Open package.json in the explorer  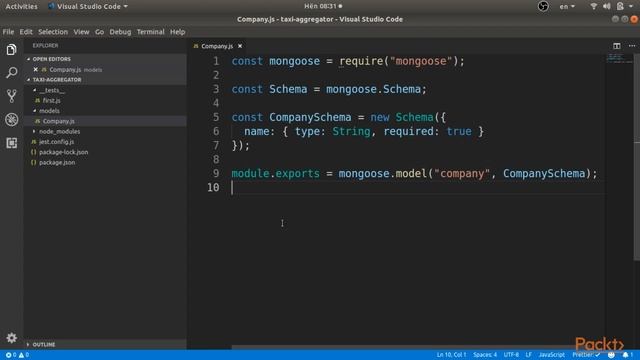point(57,162)
